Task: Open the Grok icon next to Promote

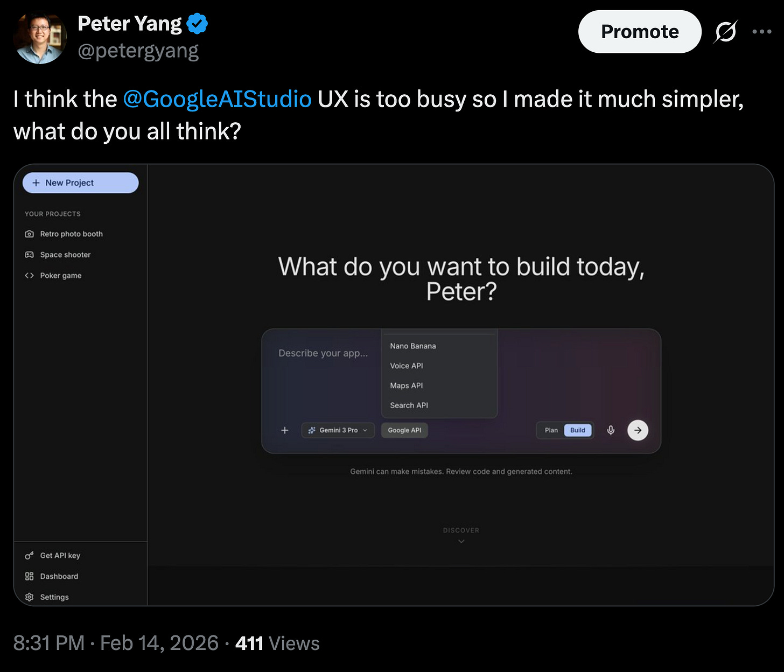Action: coord(725,32)
